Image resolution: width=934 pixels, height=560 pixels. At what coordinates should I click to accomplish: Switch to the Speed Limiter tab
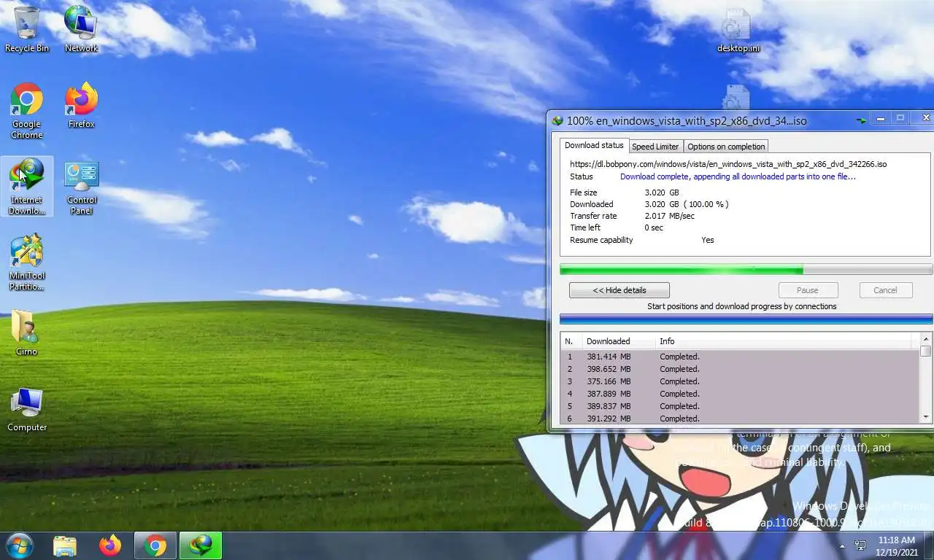click(655, 147)
